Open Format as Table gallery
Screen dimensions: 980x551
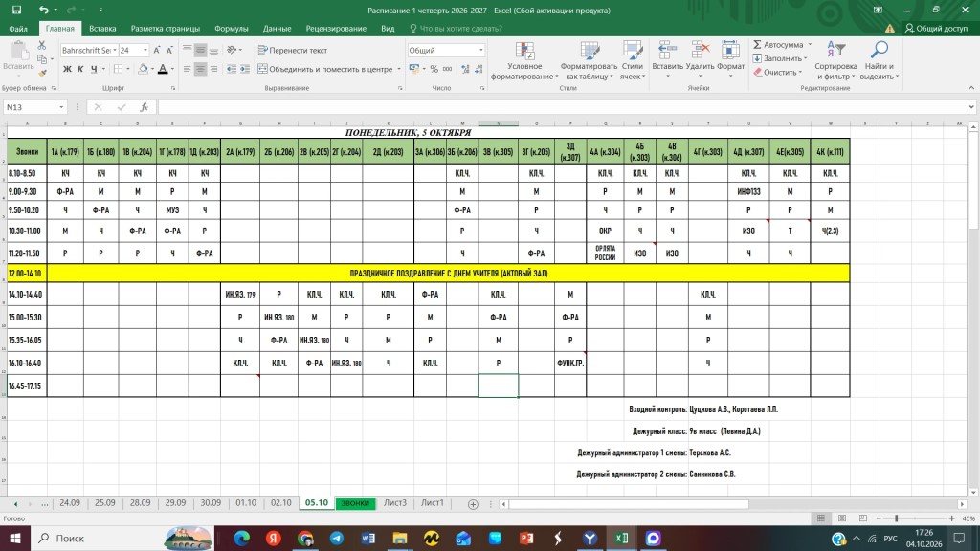coord(589,60)
